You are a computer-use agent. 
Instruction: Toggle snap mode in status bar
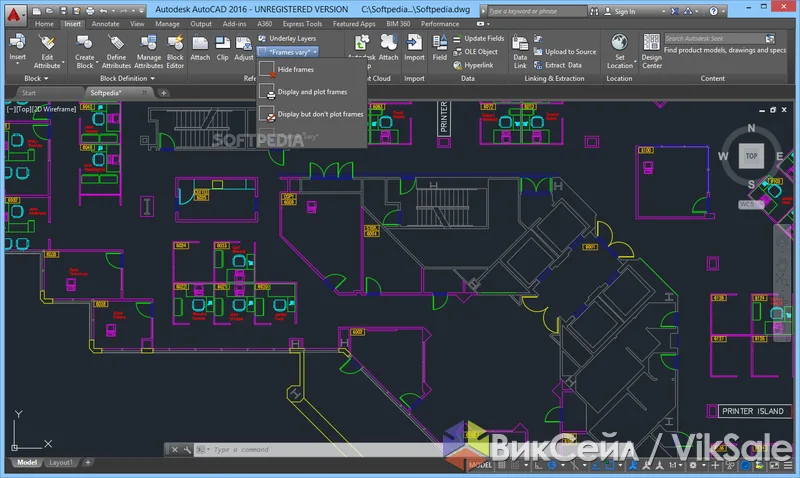click(x=515, y=465)
